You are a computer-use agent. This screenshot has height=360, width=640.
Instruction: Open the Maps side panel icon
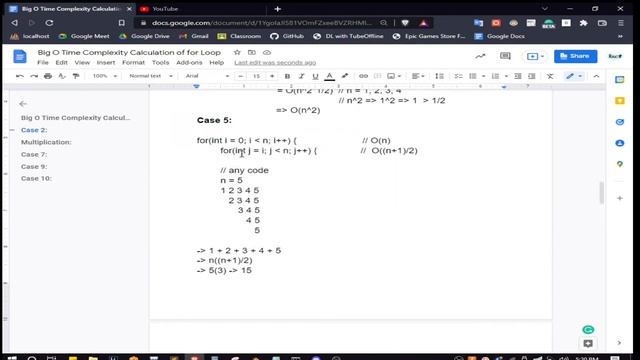[x=620, y=164]
